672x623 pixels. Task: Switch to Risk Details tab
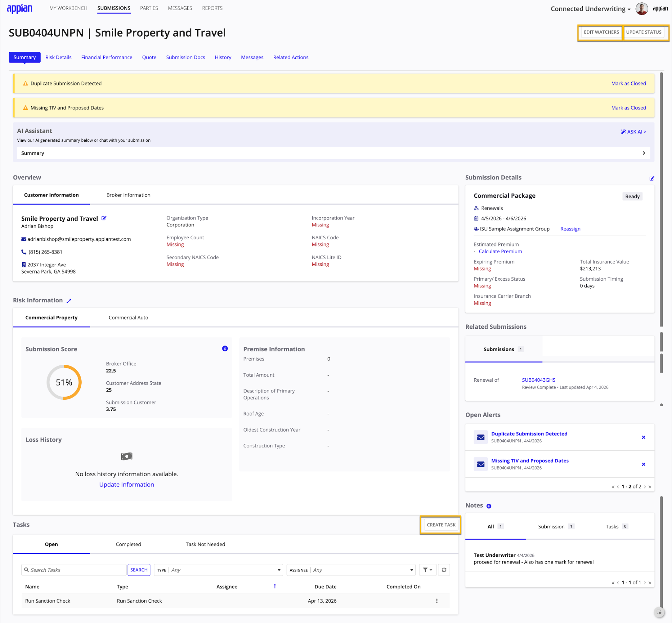tap(58, 57)
